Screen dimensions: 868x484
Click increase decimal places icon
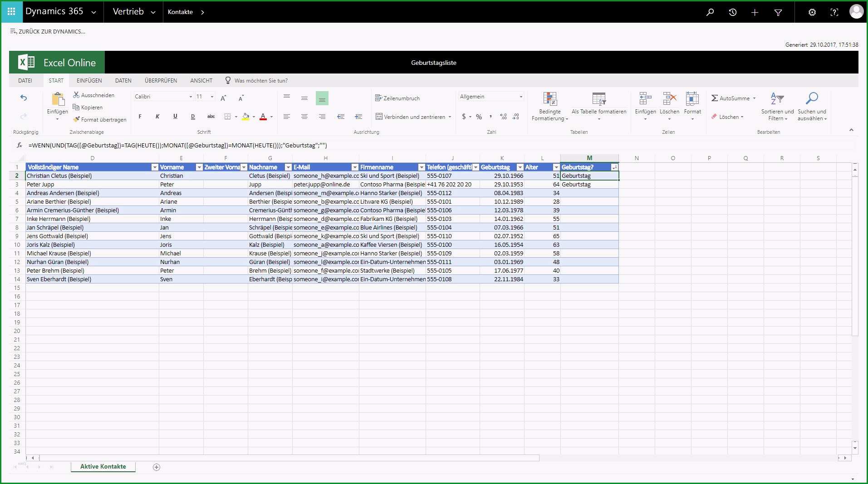point(503,117)
